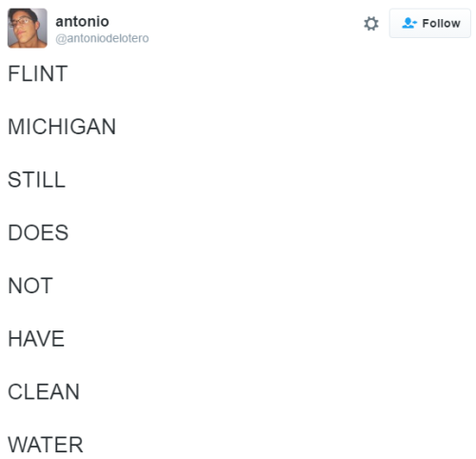
Task: Expand more user actions from gear
Action: click(x=371, y=24)
